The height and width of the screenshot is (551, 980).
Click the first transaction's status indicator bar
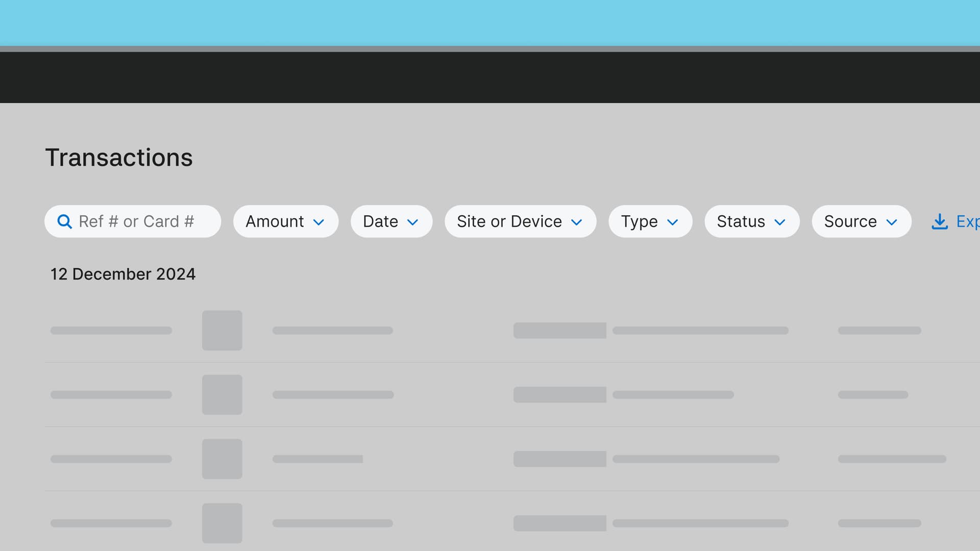tap(559, 331)
